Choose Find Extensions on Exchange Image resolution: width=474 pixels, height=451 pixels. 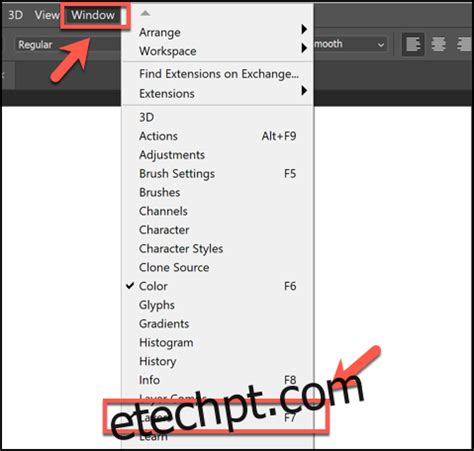pyautogui.click(x=218, y=74)
